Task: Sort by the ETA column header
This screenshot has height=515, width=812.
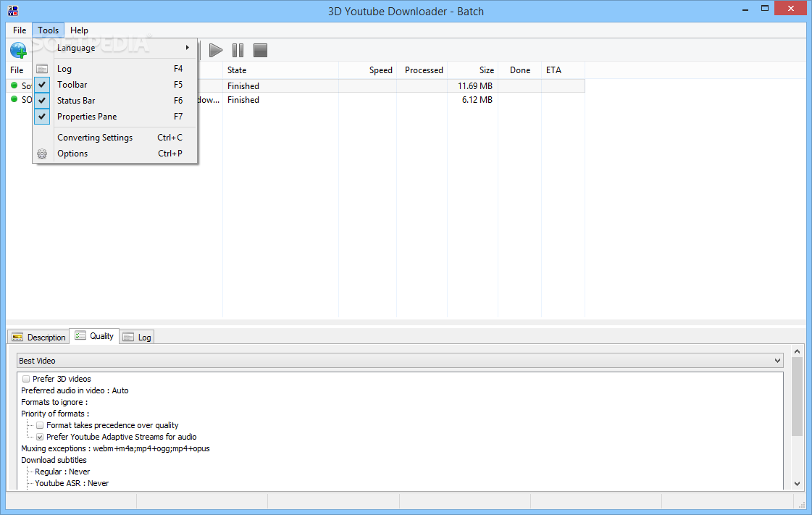Action: (x=564, y=70)
